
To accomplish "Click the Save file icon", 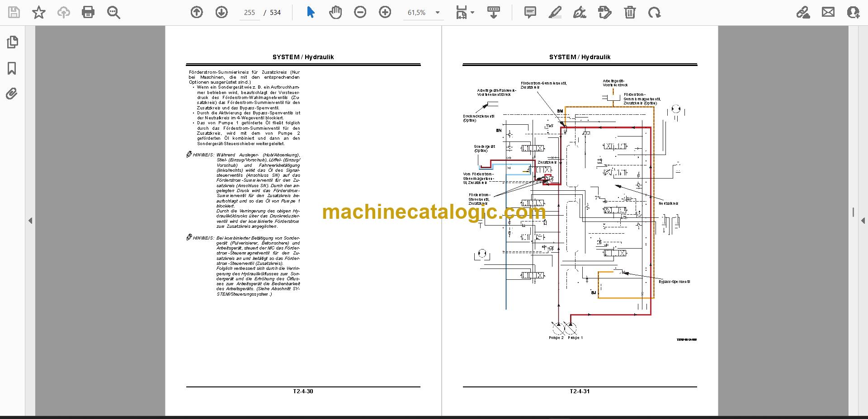I will pyautogui.click(x=14, y=12).
